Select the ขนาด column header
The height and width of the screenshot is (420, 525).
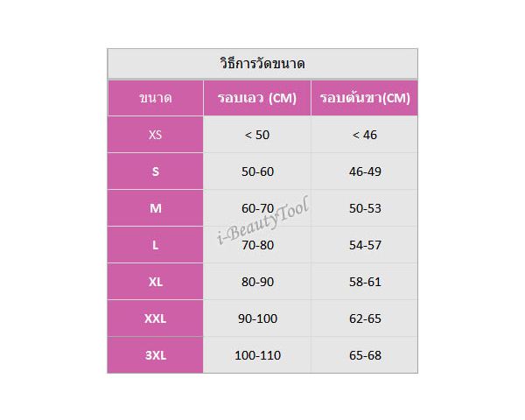(x=156, y=98)
